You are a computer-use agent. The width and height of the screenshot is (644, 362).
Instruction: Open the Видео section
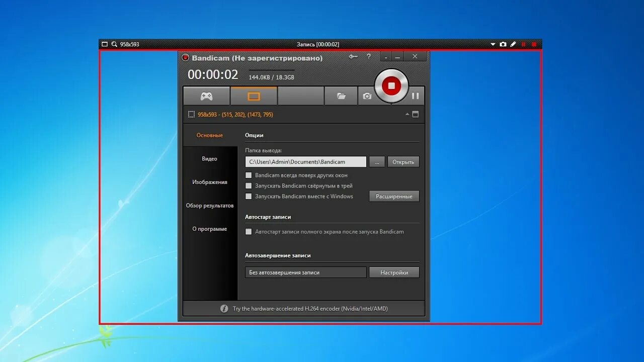point(210,159)
